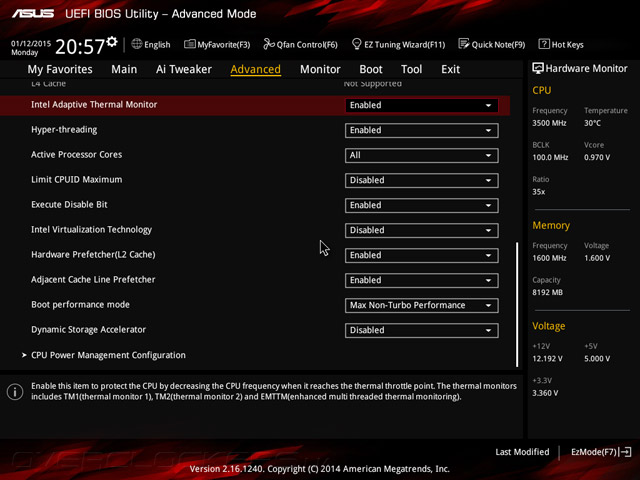
Task: Open Qfan Control(F6)
Action: (300, 44)
